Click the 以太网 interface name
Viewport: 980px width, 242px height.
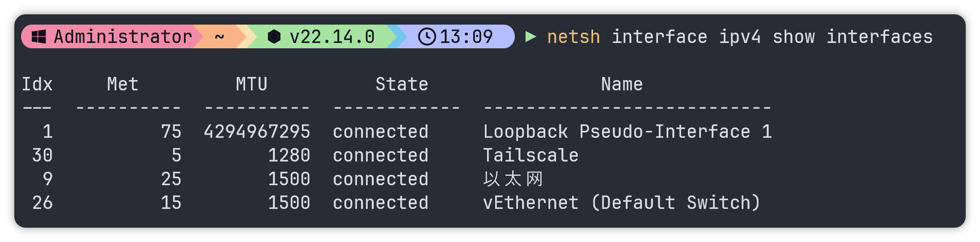(x=513, y=179)
